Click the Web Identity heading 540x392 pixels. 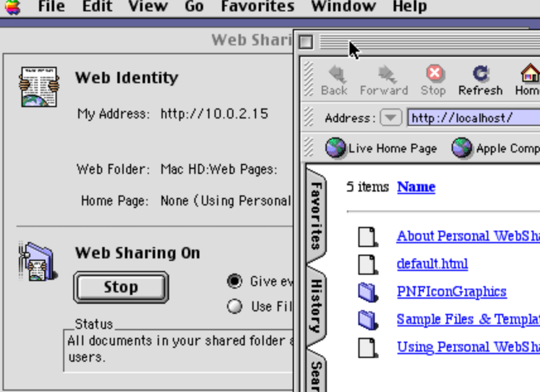(x=127, y=78)
